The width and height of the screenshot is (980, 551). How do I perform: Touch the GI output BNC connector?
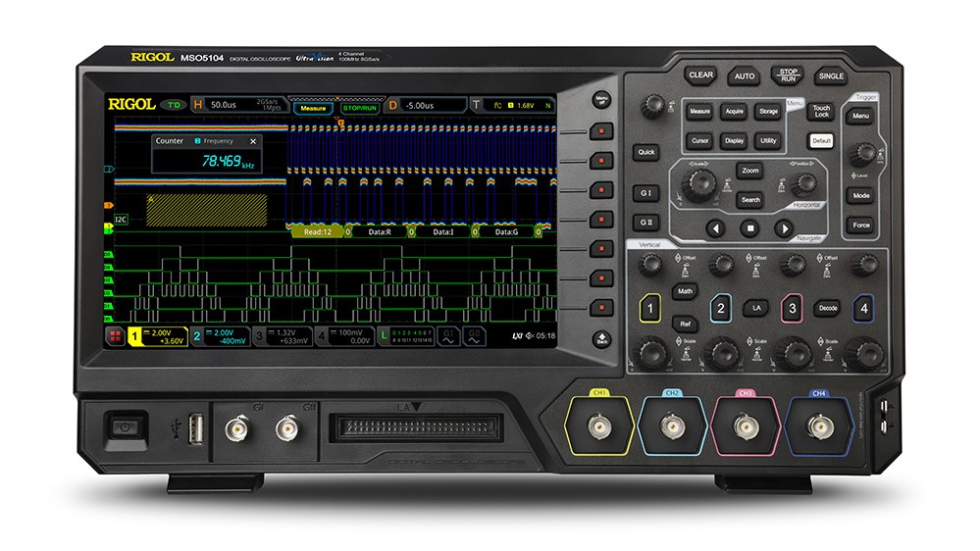pyautogui.click(x=236, y=429)
